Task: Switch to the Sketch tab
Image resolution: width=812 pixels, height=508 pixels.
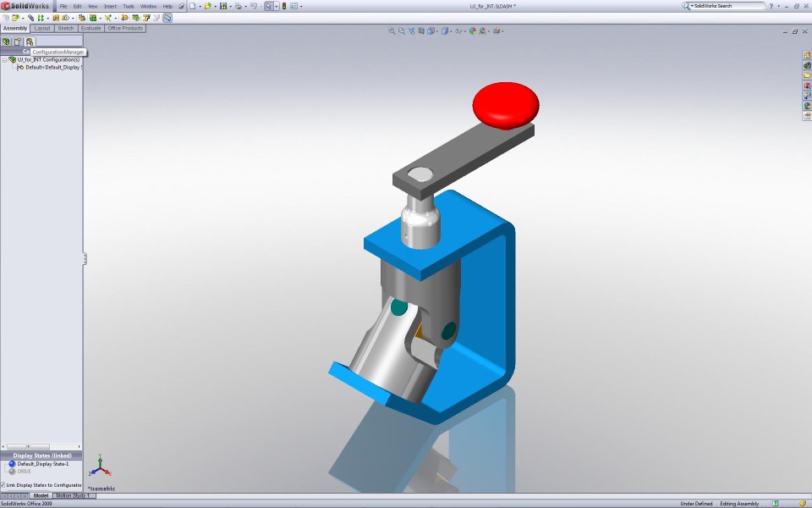Action: point(66,29)
